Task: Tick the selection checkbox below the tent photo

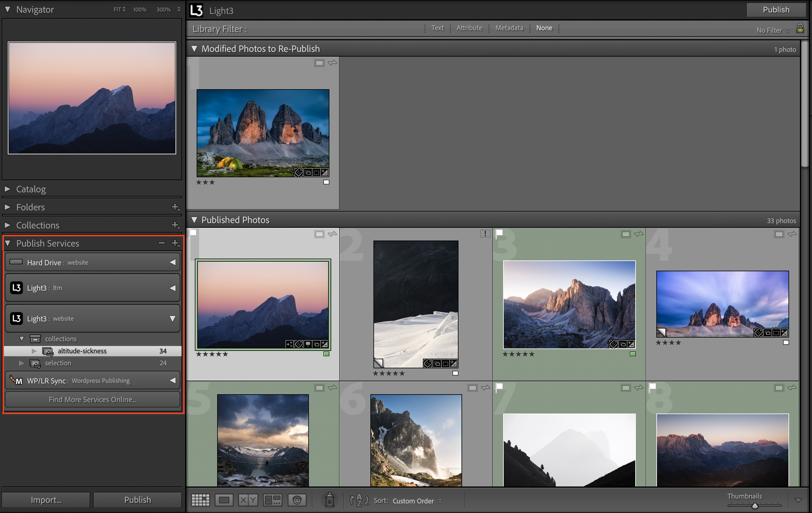Action: tap(326, 182)
